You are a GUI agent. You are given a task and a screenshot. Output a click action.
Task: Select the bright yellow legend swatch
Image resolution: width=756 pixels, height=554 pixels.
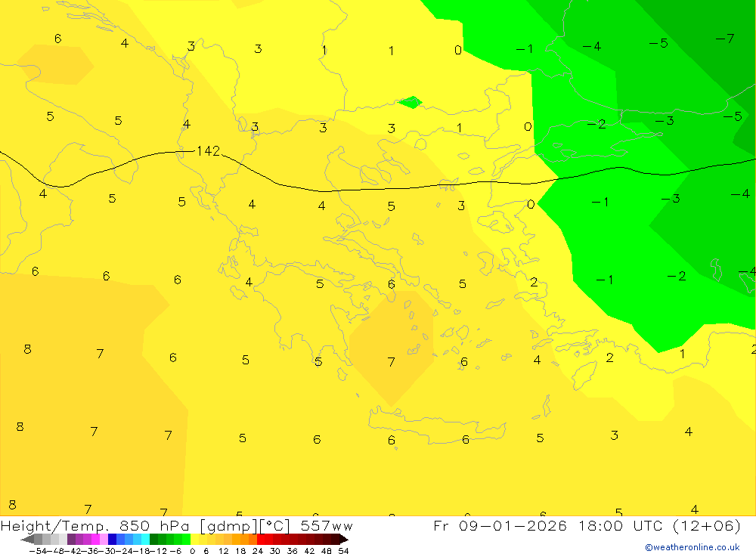(x=194, y=540)
